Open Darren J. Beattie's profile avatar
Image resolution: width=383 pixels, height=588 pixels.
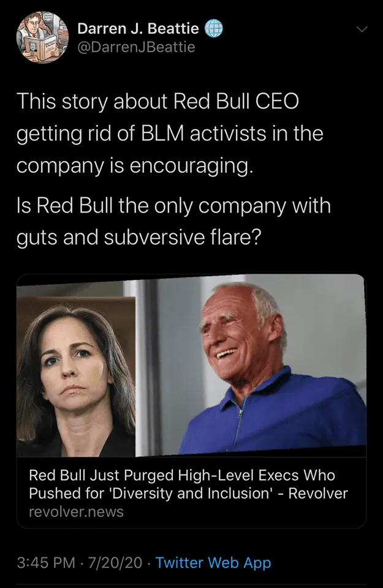pyautogui.click(x=42, y=37)
